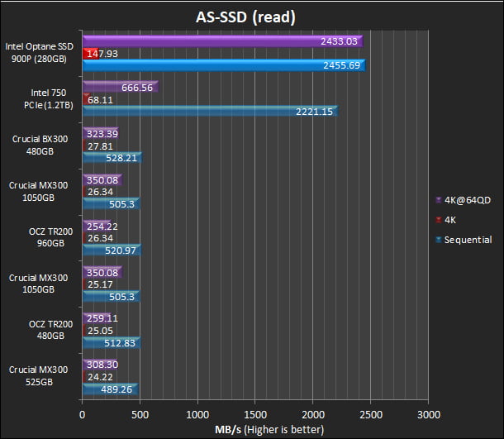The height and width of the screenshot is (439, 504).
Task: Click the 2433.03 value on the purple bar
Action: click(x=339, y=41)
